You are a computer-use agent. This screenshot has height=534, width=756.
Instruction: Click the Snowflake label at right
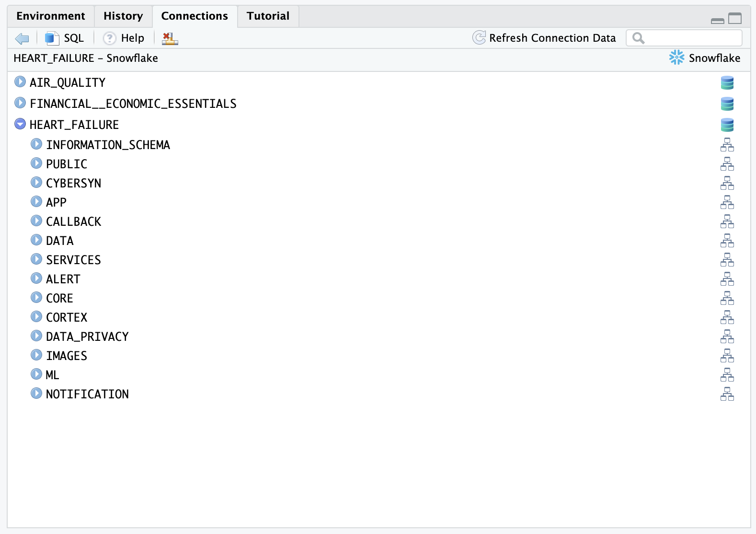(714, 58)
